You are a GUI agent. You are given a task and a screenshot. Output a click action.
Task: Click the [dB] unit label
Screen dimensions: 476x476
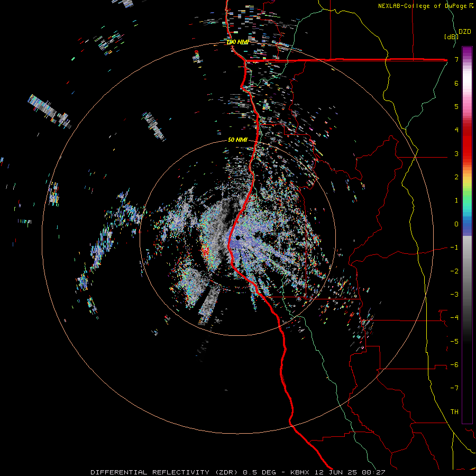(x=451, y=36)
